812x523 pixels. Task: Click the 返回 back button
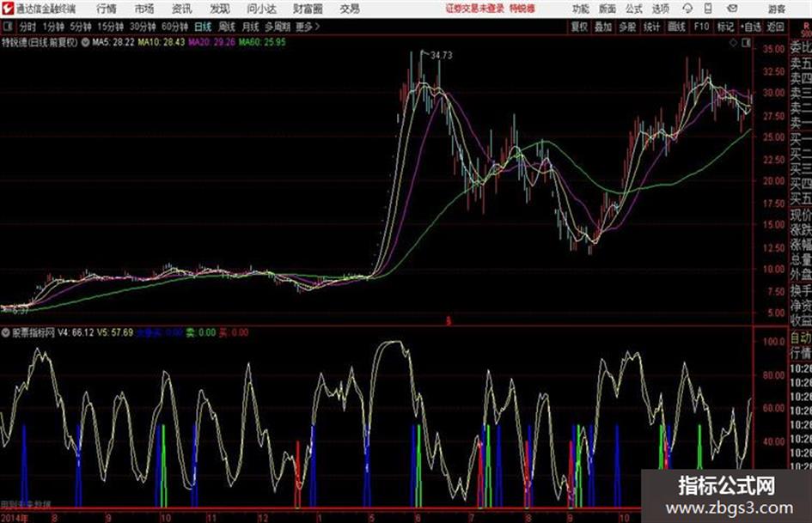[775, 27]
